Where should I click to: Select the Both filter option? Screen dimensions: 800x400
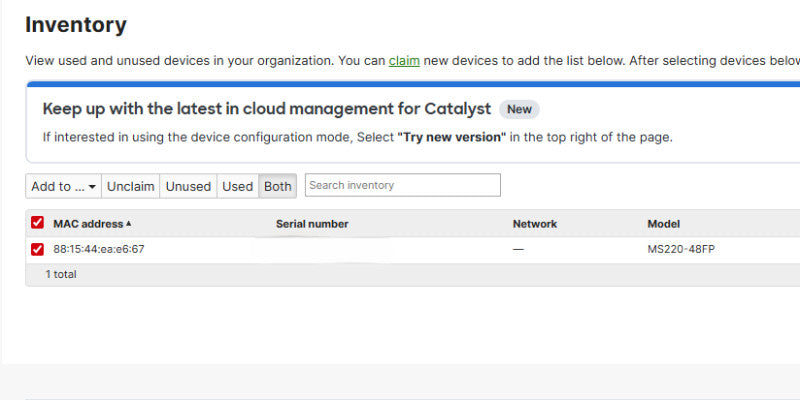278,186
